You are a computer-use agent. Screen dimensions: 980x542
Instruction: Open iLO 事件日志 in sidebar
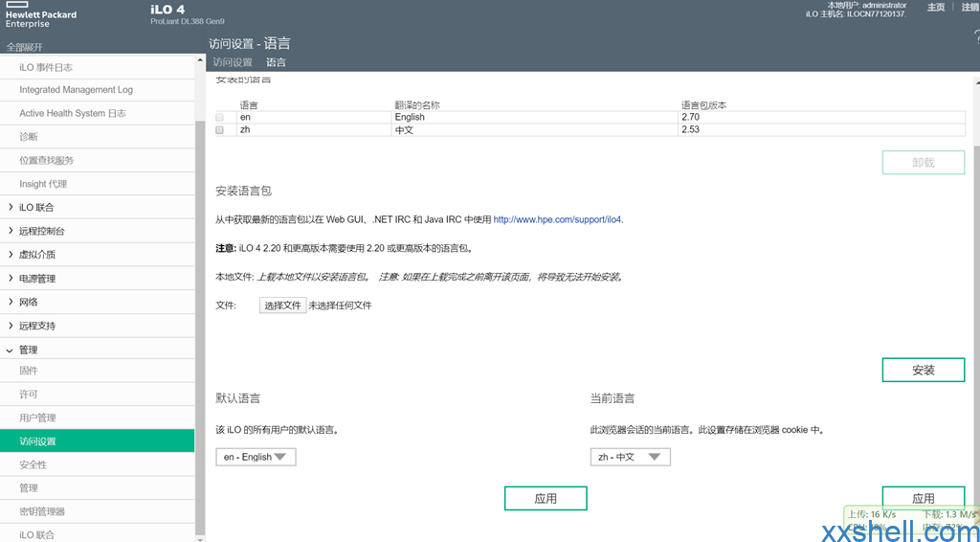[x=97, y=67]
